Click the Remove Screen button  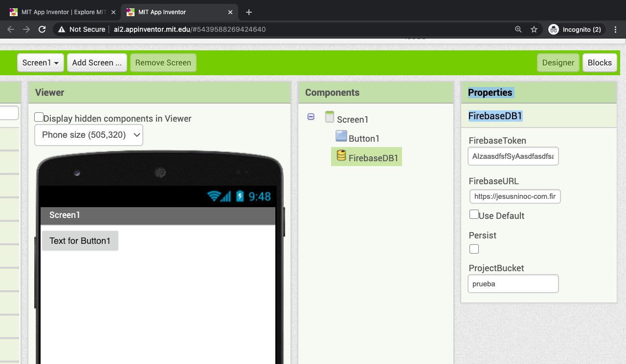pos(163,63)
